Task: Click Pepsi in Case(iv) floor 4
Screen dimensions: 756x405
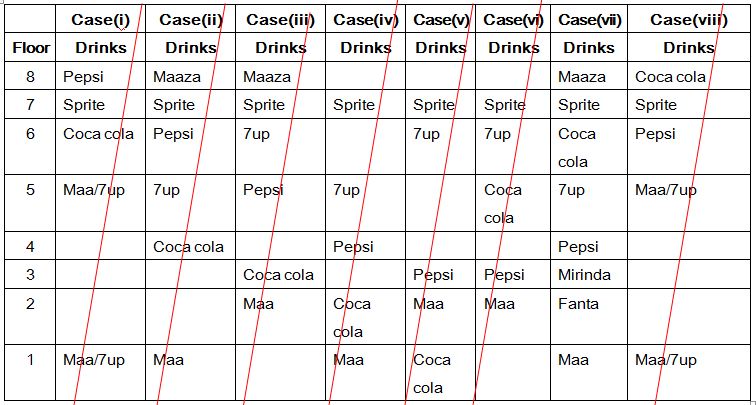Action: [x=353, y=245]
